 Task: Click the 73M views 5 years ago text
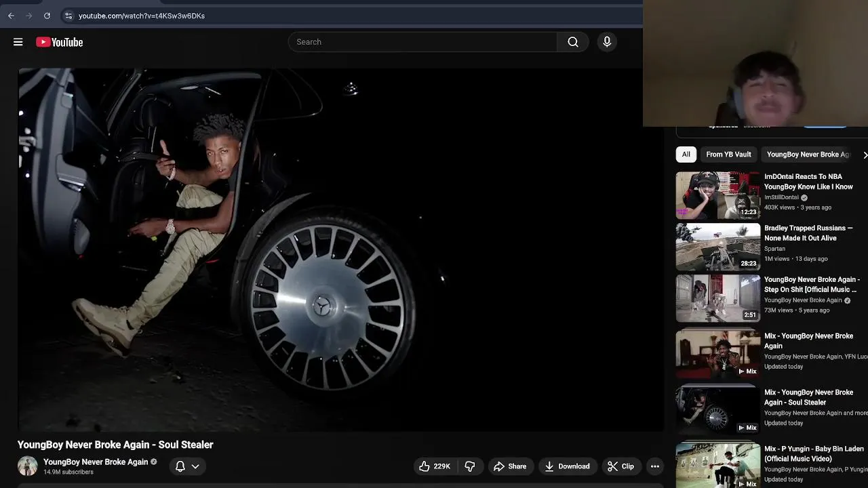pyautogui.click(x=797, y=310)
